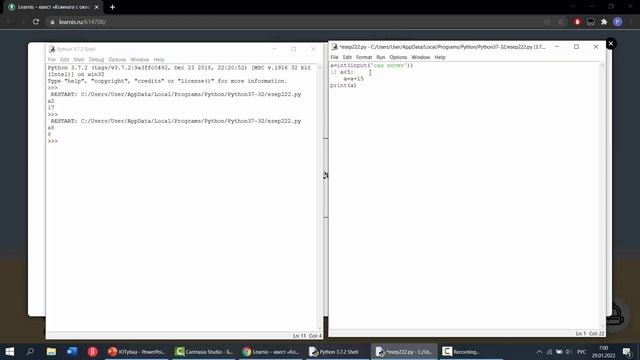Click the second RESTART line in Shell
640x360 pixels.
tap(176, 121)
